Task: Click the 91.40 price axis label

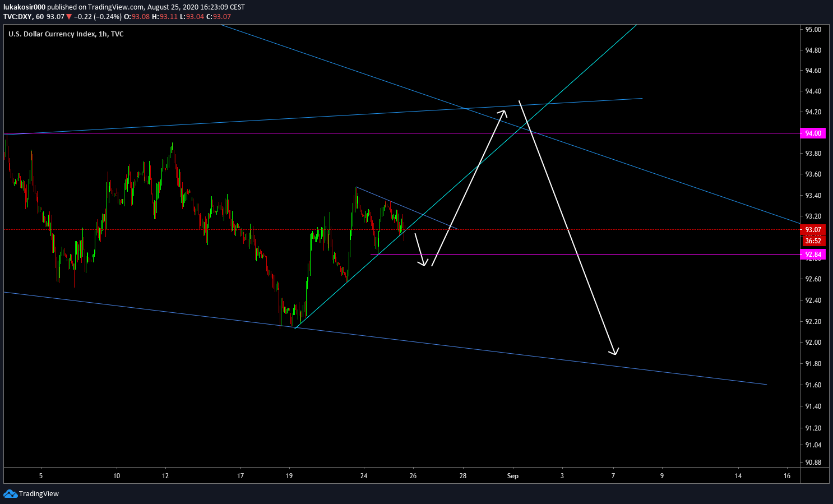Action: [x=813, y=406]
